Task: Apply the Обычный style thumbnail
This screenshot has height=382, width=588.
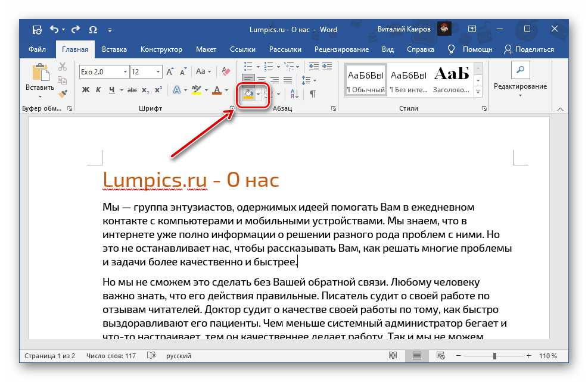Action: tap(366, 80)
